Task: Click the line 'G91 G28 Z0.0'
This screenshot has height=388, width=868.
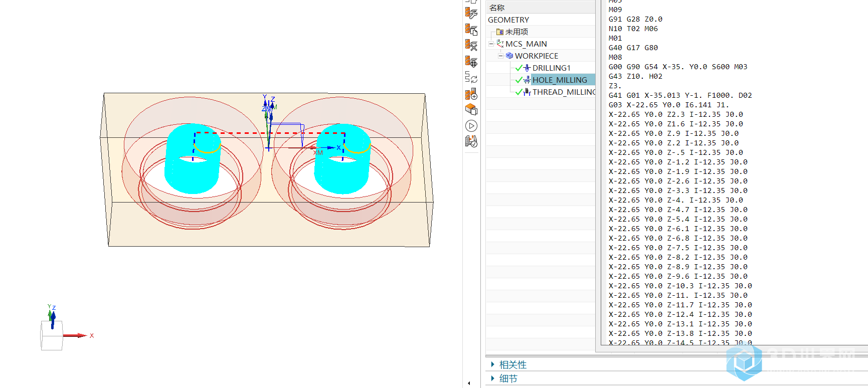Action: (x=635, y=19)
